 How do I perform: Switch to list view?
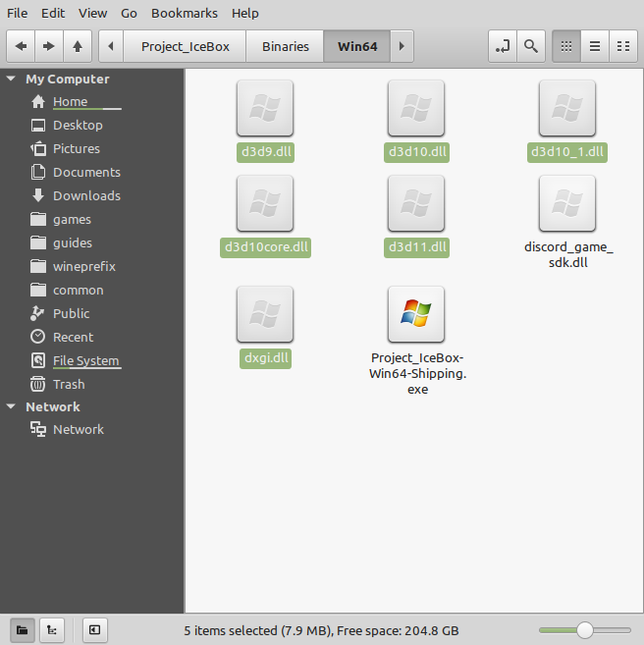pyautogui.click(x=595, y=46)
